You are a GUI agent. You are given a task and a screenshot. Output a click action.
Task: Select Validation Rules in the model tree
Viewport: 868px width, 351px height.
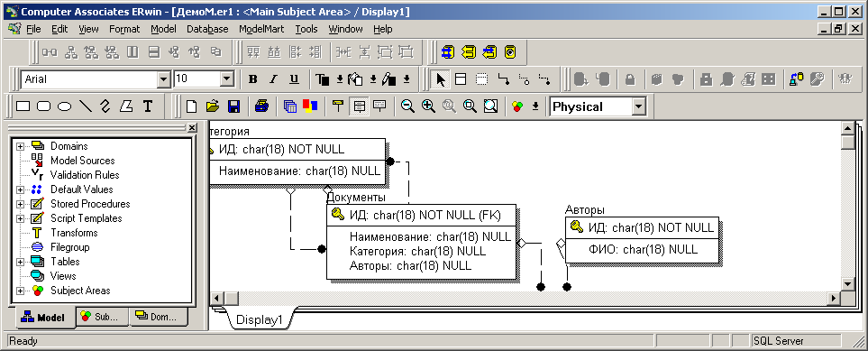coord(85,175)
